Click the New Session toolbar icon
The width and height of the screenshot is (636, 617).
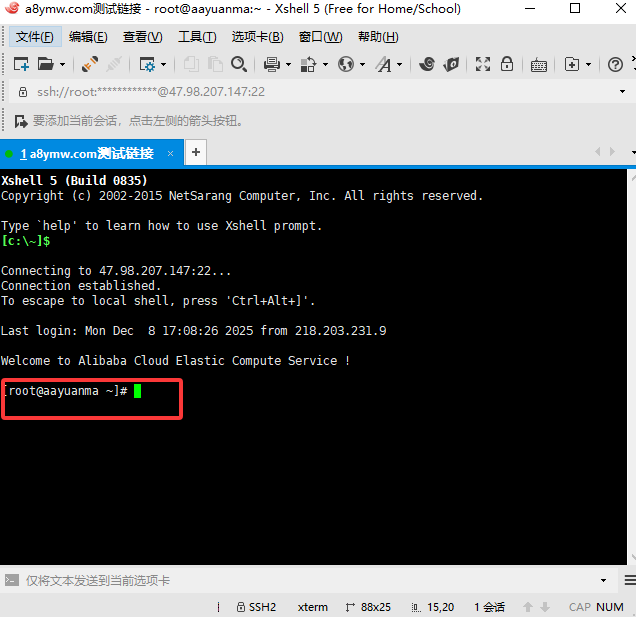pos(21,64)
